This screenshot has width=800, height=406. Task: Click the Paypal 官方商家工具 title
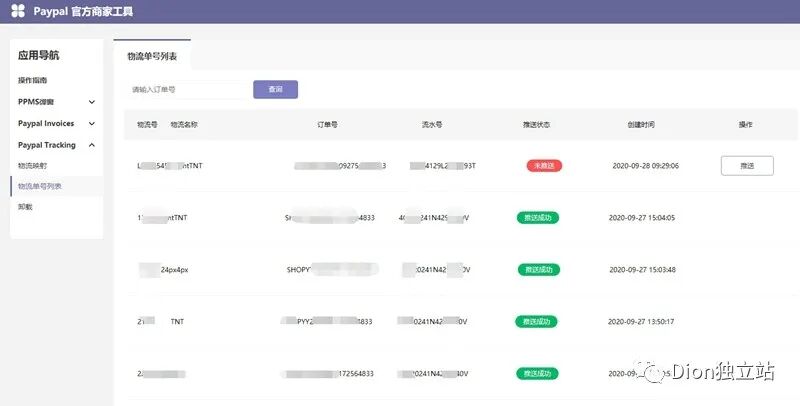pyautogui.click(x=83, y=11)
